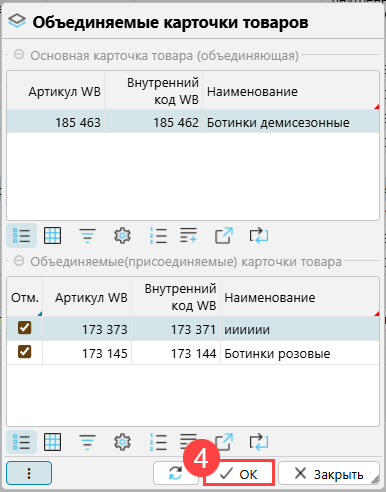Select cell 173 373
The height and width of the screenshot is (492, 386).
pos(87,329)
